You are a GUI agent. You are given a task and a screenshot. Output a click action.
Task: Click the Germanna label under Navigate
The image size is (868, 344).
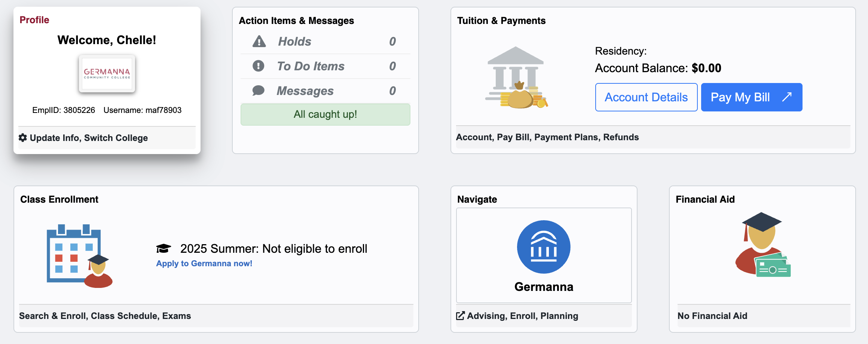(x=544, y=287)
